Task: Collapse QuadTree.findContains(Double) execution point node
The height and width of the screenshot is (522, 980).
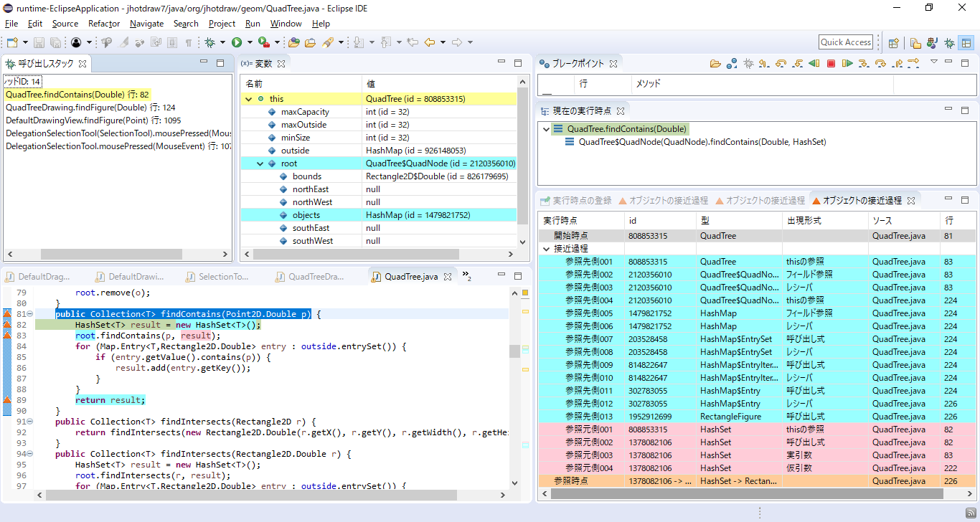Action: click(x=545, y=129)
